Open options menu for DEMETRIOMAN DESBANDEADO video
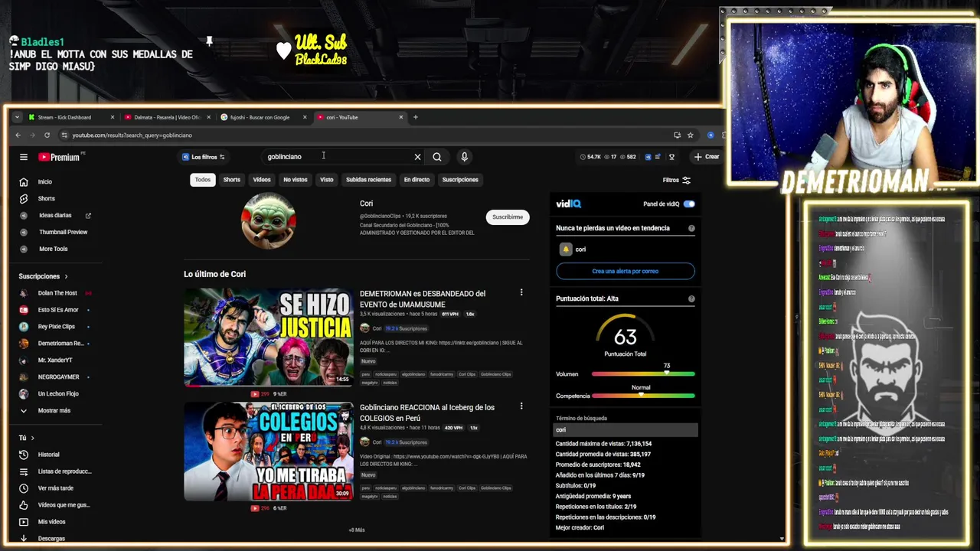The height and width of the screenshot is (551, 980). coord(521,292)
